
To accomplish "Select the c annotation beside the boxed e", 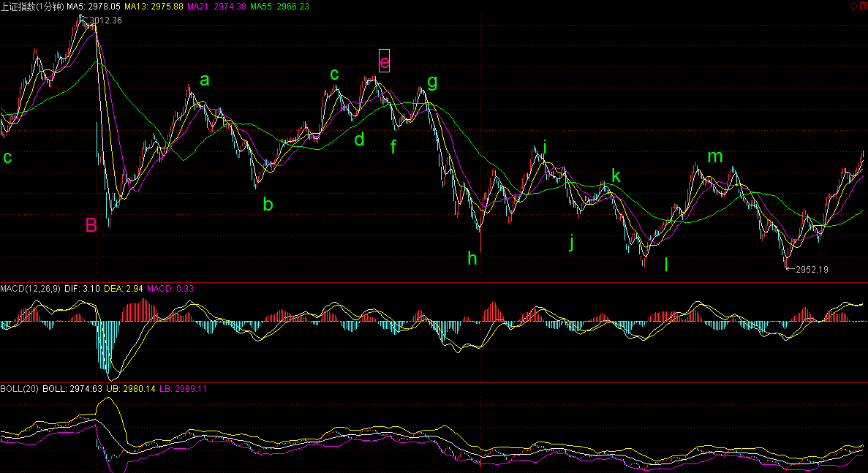I will [334, 74].
